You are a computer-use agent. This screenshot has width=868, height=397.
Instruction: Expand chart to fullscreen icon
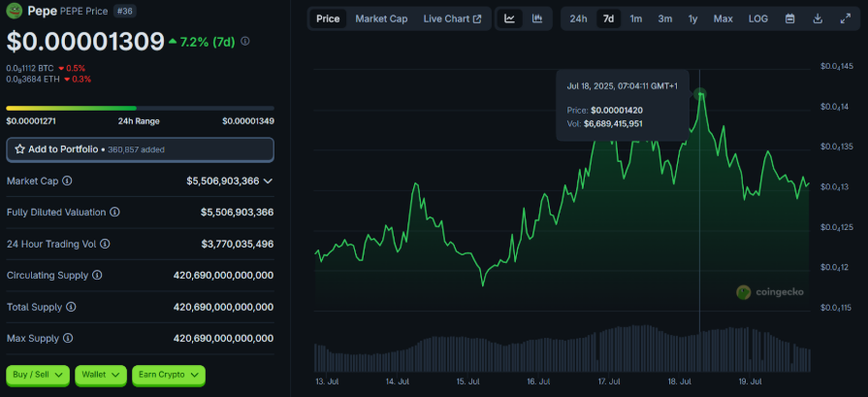846,18
